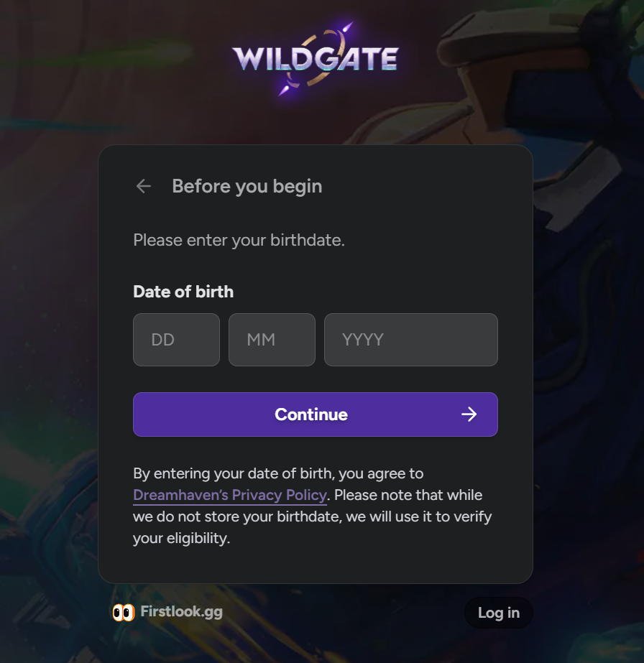Click the purple sparkle atop the Wildgate logo
The height and width of the screenshot is (663, 644).
[347, 28]
